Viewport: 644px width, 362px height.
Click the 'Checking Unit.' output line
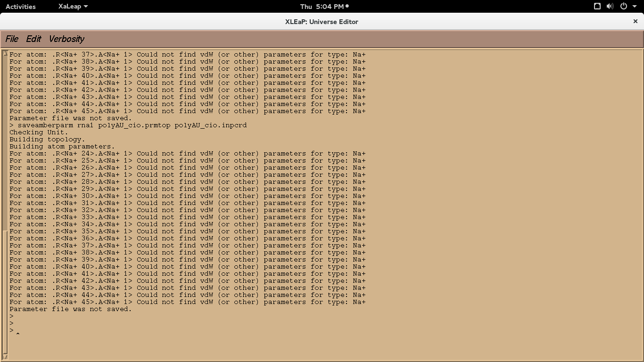pyautogui.click(x=39, y=132)
